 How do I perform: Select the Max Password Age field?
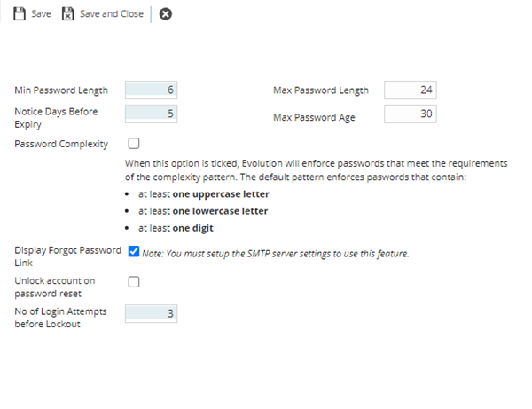click(x=410, y=114)
